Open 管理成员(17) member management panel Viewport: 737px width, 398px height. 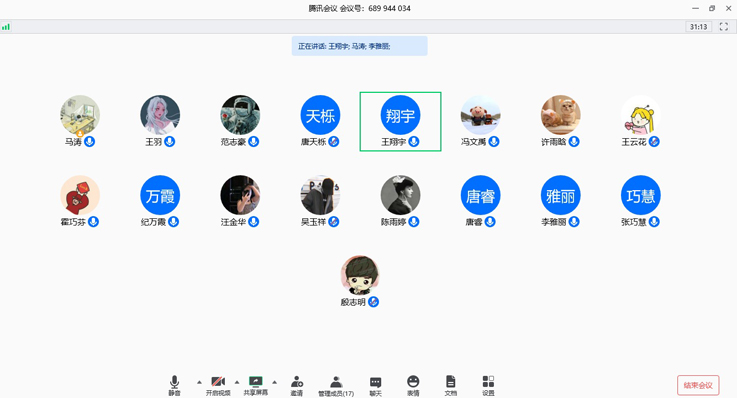tap(336, 385)
